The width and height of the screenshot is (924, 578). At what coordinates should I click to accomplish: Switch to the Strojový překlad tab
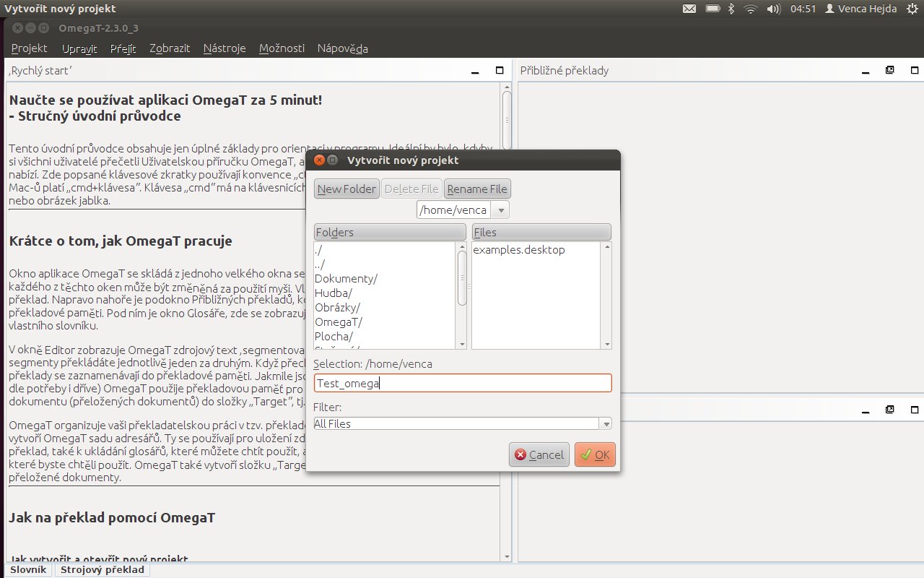click(102, 569)
